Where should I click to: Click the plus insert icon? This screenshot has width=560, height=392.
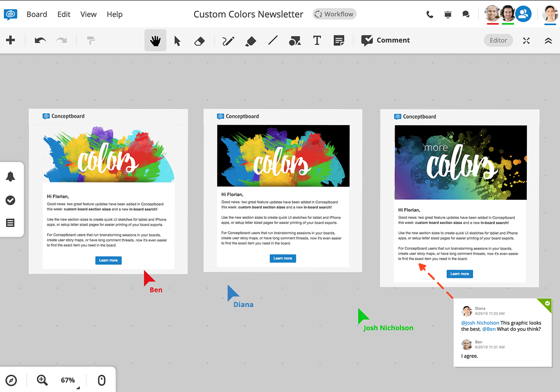coord(10,40)
